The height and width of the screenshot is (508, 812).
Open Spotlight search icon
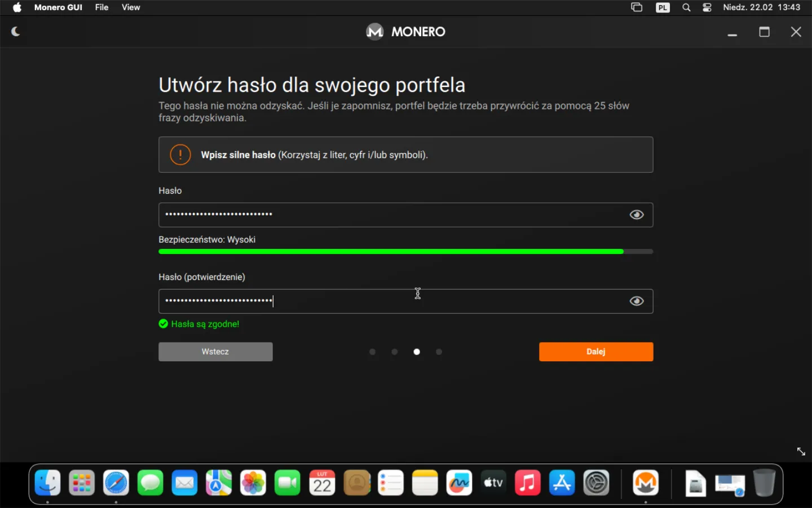[686, 7]
